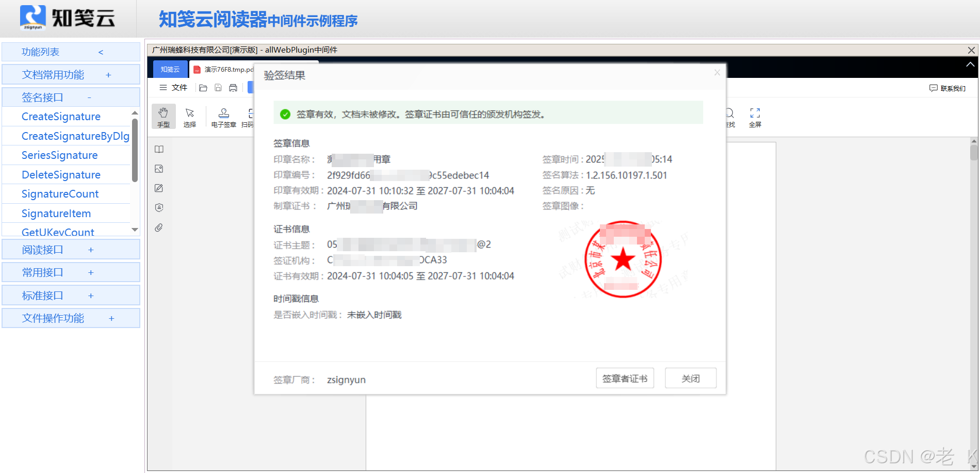Click the signature algorithm value 1.2.156.10197.1.501
The height and width of the screenshot is (473, 980).
(x=627, y=175)
